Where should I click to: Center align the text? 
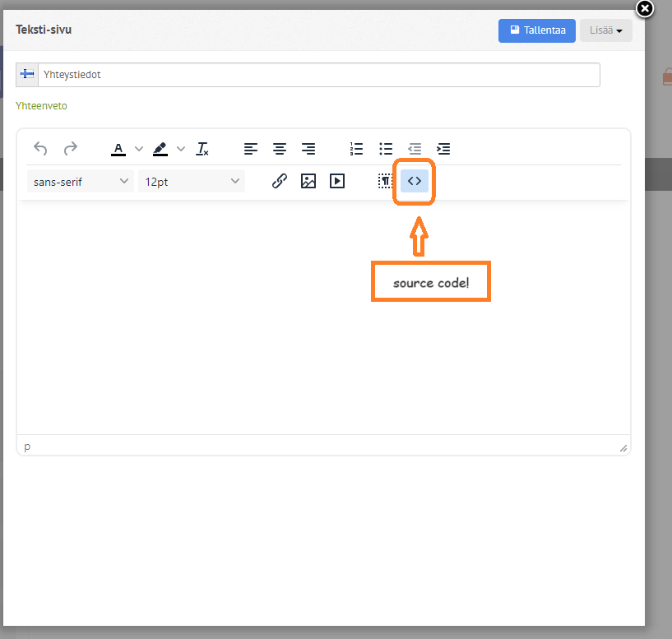click(x=280, y=149)
